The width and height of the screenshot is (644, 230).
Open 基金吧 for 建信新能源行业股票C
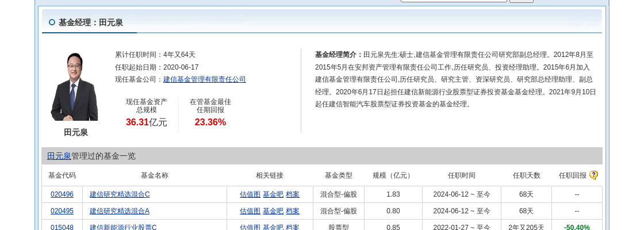click(273, 227)
